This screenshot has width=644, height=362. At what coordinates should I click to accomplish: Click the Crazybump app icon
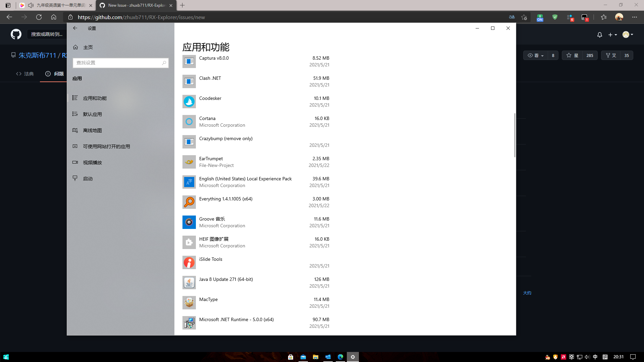(x=189, y=142)
